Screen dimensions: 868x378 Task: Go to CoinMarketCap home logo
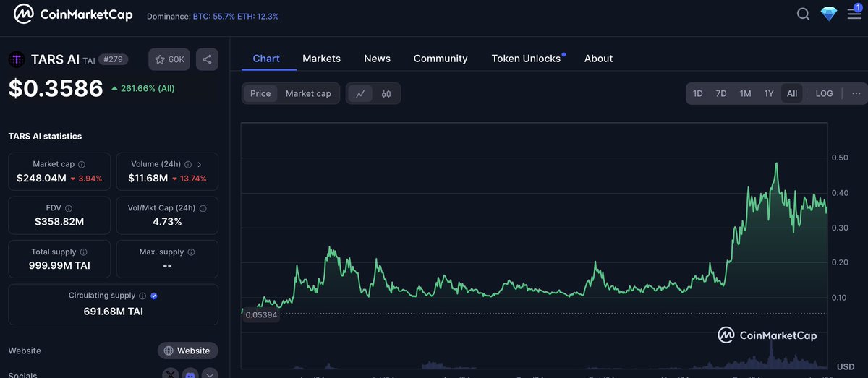point(74,14)
